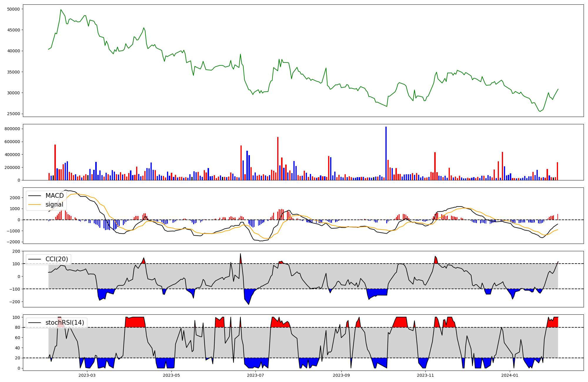Click the 2024-01 date tick label

tap(510, 375)
